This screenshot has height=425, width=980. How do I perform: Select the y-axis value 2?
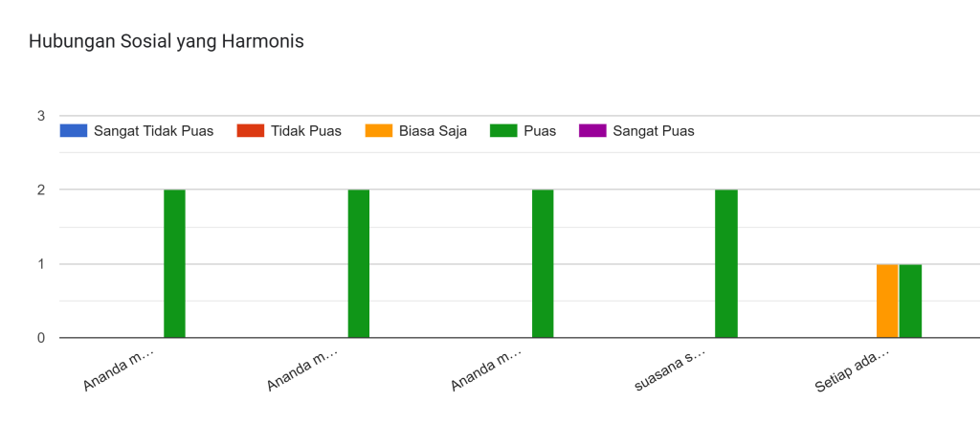coord(41,190)
